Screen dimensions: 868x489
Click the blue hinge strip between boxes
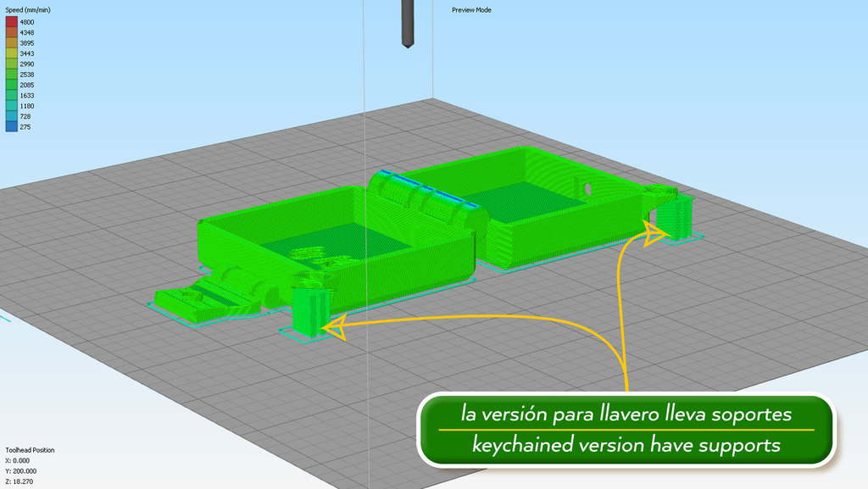[x=428, y=190]
